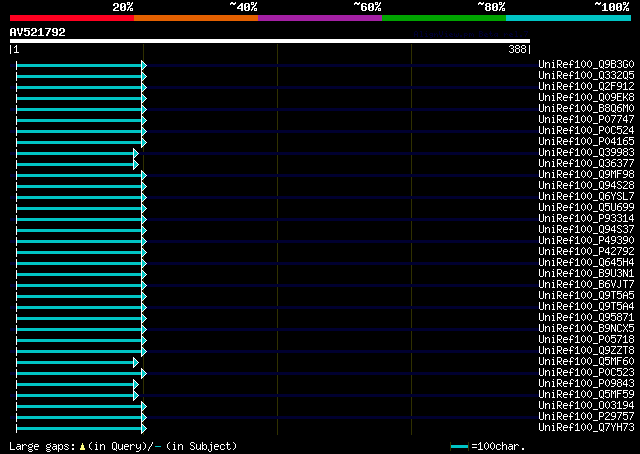Image resolution: width=640 pixels, height=454 pixels.
Task: Open hit UniRef100_P0C524
Action: pyautogui.click(x=586, y=131)
